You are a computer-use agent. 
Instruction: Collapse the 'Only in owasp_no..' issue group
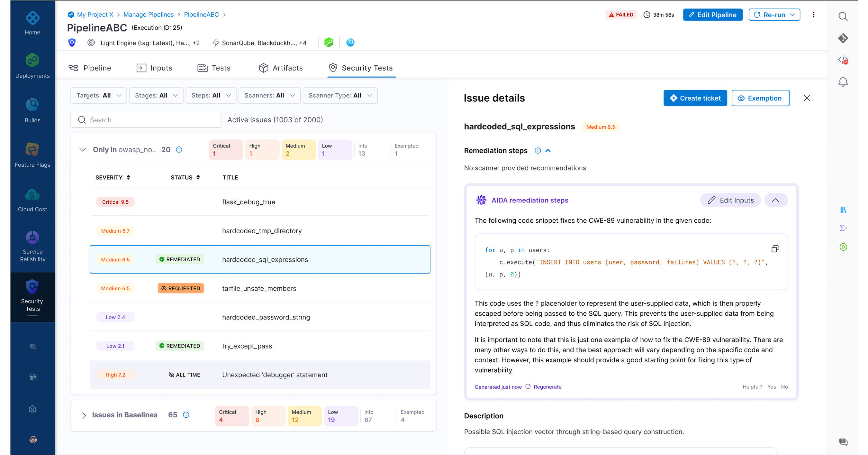pos(82,149)
